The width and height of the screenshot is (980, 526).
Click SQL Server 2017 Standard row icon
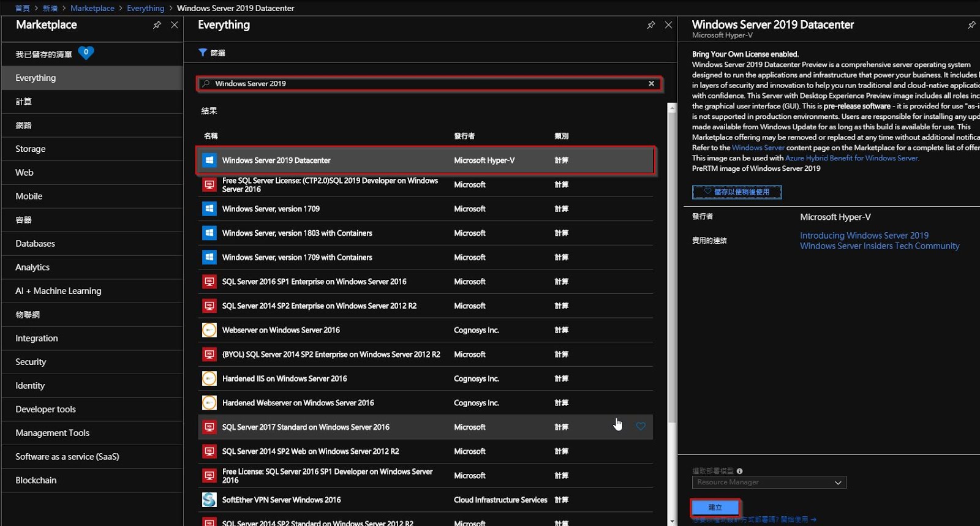[x=209, y=427]
